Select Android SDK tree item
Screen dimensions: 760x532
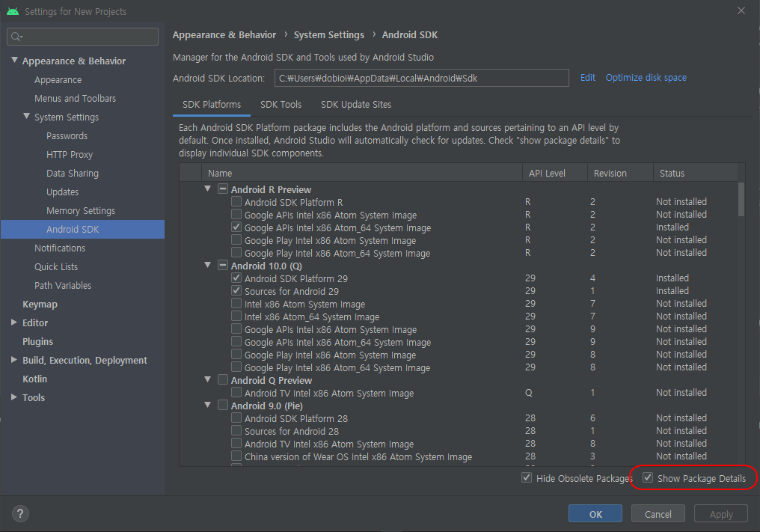point(82,230)
